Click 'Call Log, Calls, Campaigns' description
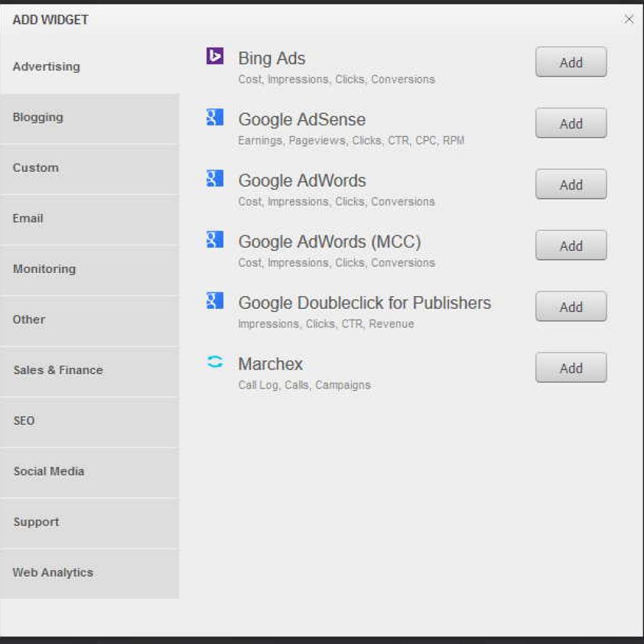 [x=304, y=386]
